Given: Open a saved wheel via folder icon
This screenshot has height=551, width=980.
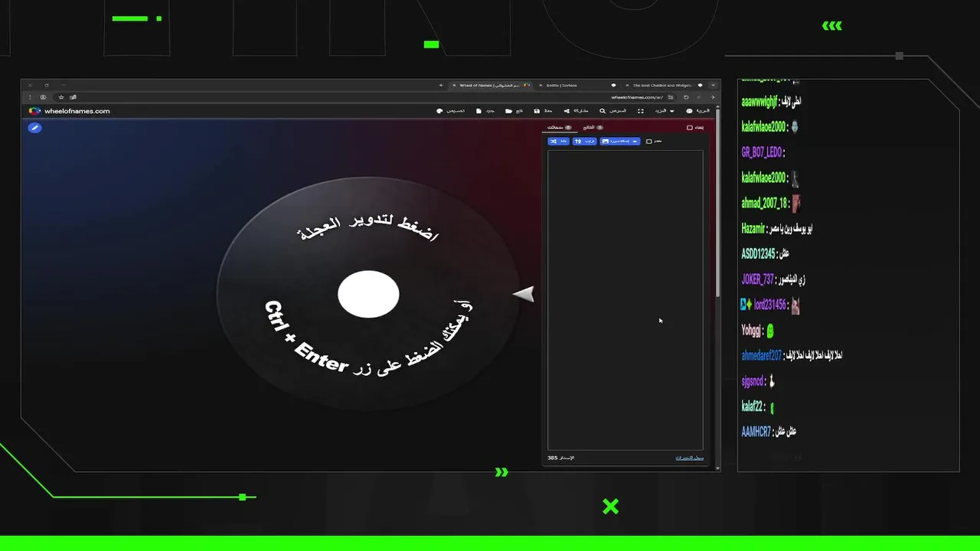Looking at the screenshot, I should tap(514, 111).
